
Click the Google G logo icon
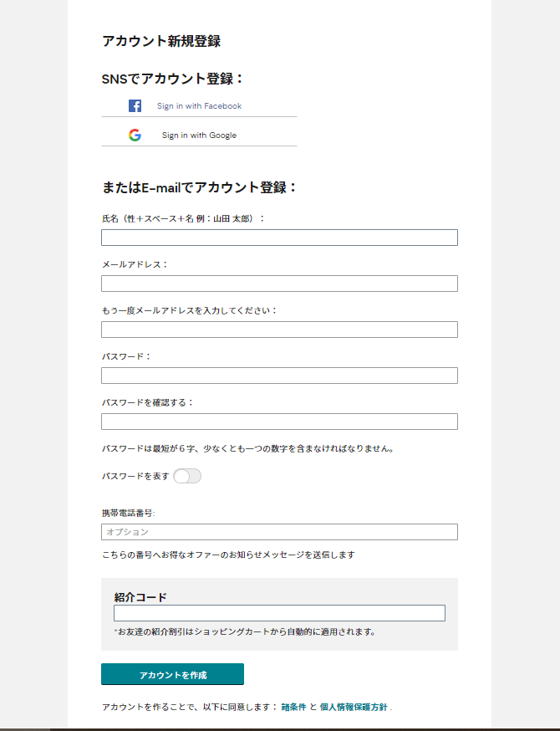(135, 135)
